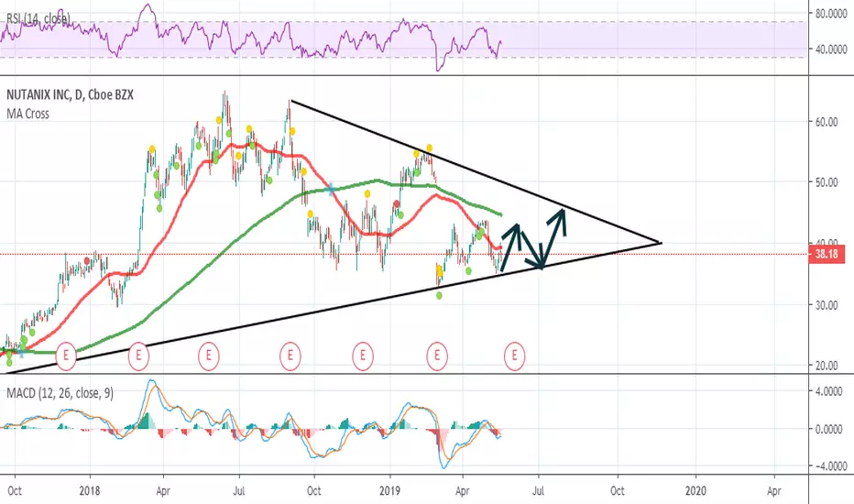Click the 80.0000 RSI scale value
This screenshot has width=854, height=504.
pos(831,14)
